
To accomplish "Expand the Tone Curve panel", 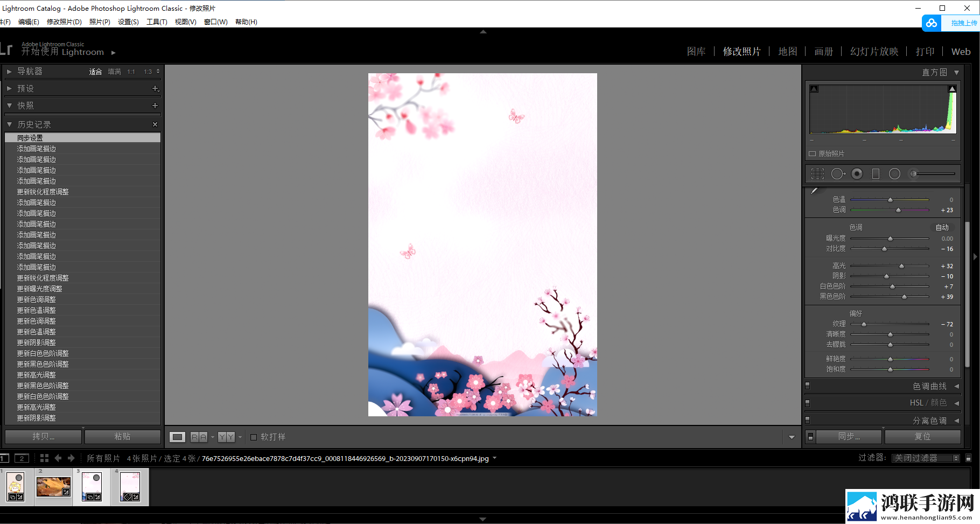I will tap(956, 386).
